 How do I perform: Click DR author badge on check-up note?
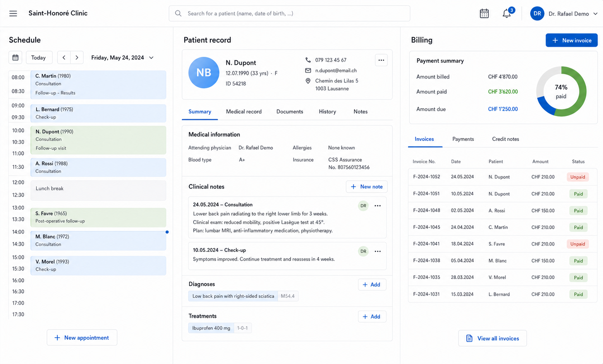[363, 251]
